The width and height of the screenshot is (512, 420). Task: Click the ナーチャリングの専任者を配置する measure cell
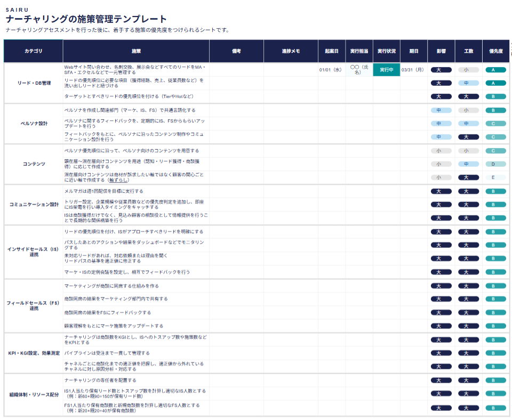click(136, 380)
